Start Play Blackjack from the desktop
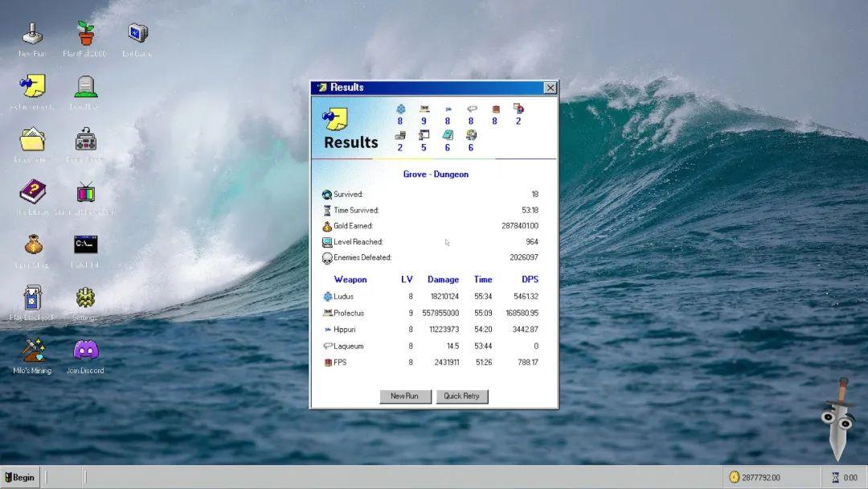Viewport: 868px width, 489px height. 32,298
